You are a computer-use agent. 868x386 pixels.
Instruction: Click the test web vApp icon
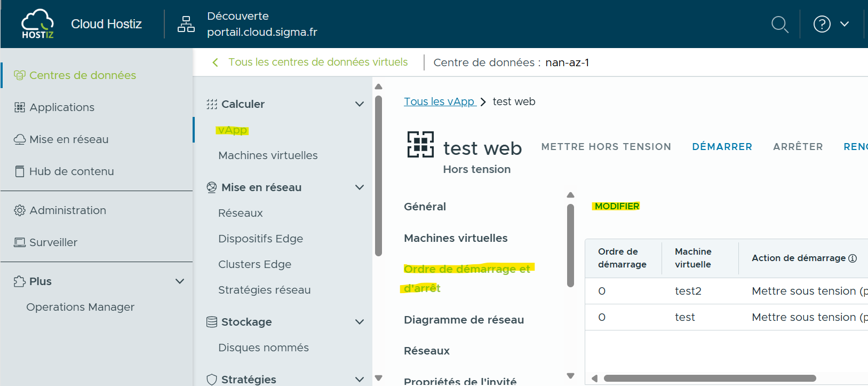coord(420,145)
